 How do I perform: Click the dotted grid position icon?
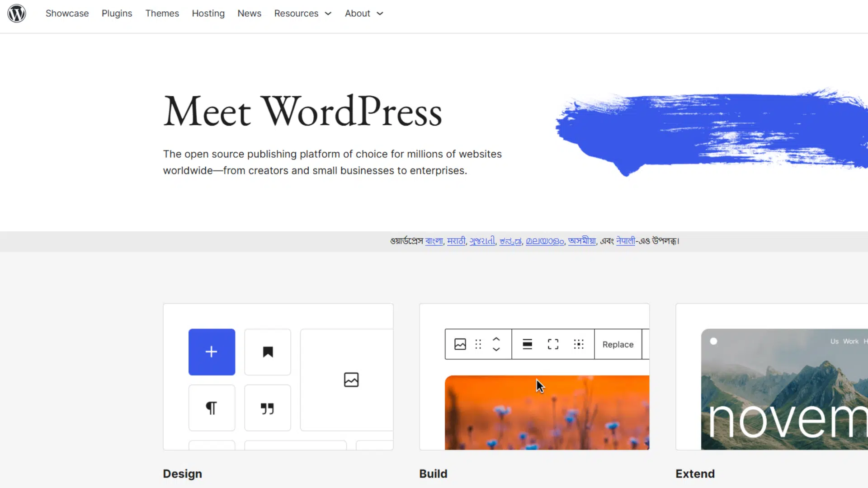[579, 344]
